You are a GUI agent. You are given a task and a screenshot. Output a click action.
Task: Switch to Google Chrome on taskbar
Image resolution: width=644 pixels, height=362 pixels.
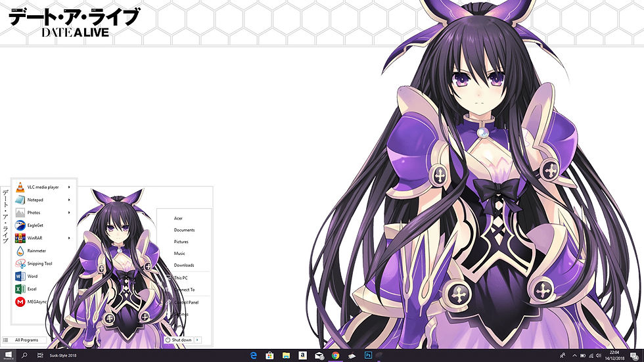tap(336, 355)
